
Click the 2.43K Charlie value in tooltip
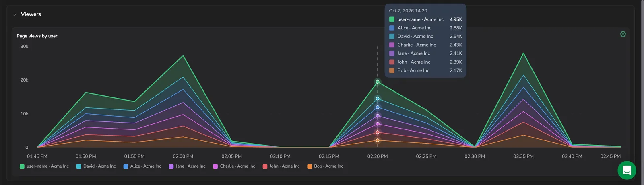point(456,45)
